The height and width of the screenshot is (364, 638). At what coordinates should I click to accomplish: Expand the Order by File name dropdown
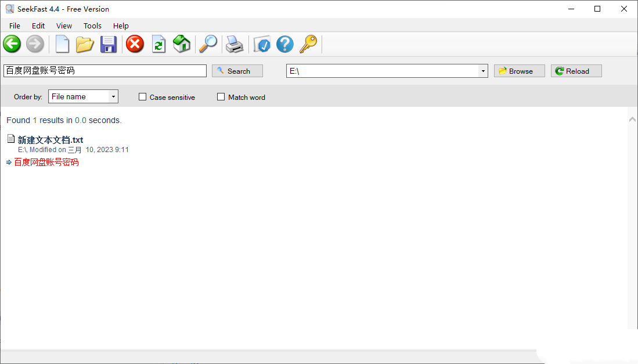113,97
